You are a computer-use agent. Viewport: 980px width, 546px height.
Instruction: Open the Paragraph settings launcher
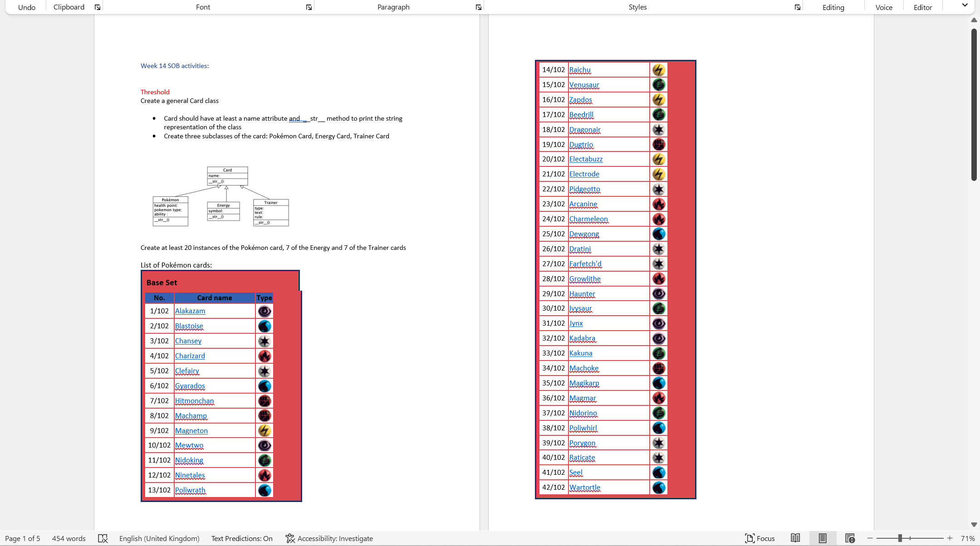click(478, 7)
